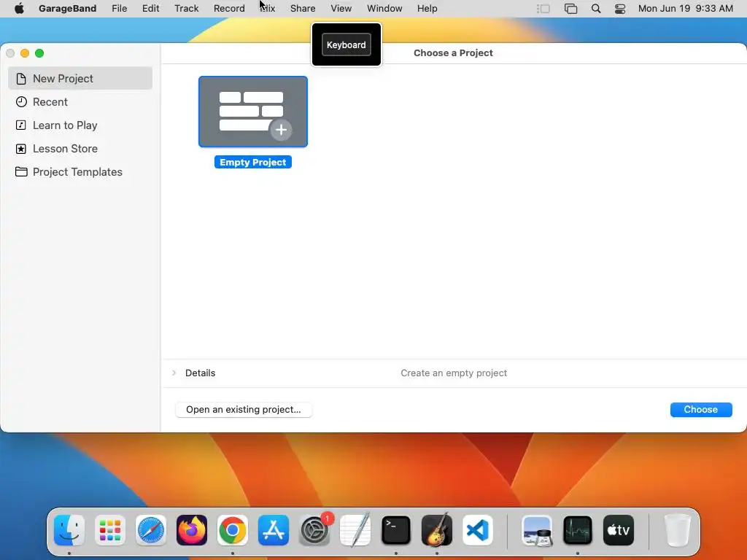Open Apple TV from the Dock
747x560 pixels.
coord(619,530)
